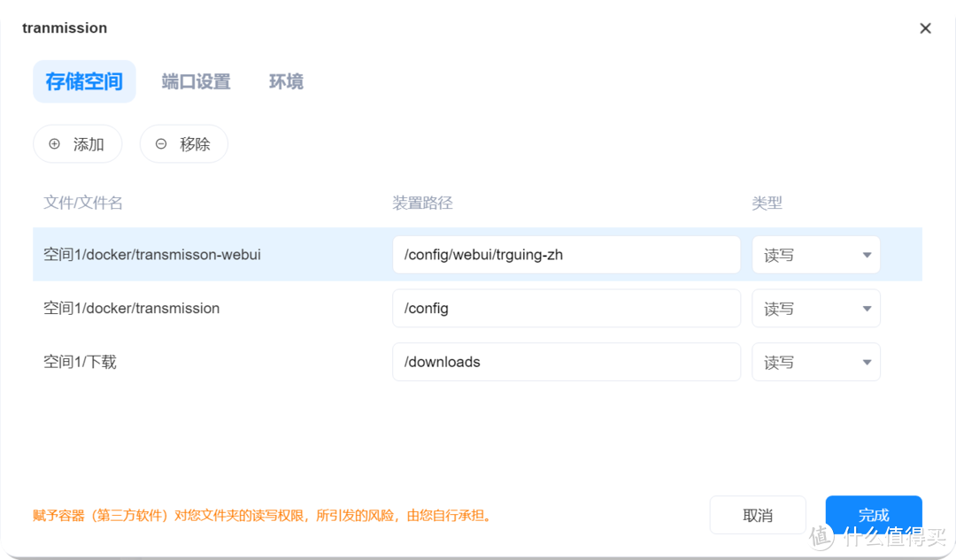Screen dimensions: 956x560
Task: Click the blue 完成 button to confirm
Action: pyautogui.click(x=874, y=514)
